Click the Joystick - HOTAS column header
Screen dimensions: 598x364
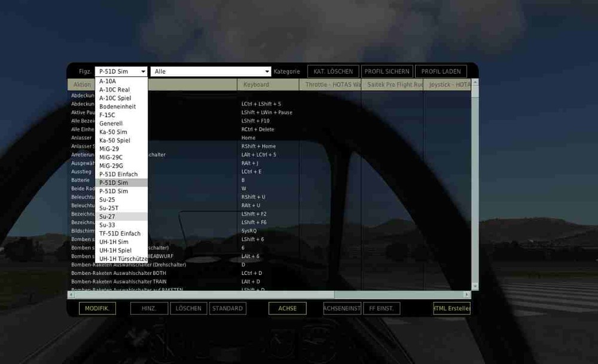447,85
